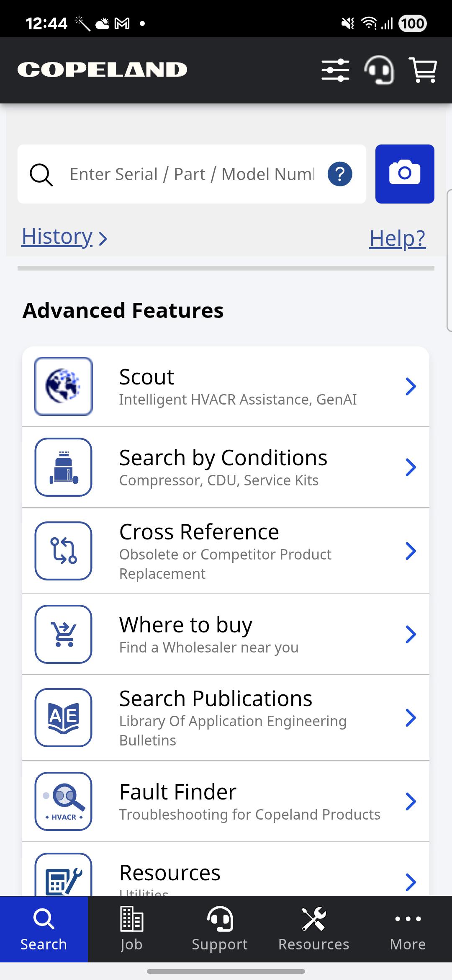Tap the Cross Reference swap icon
The width and height of the screenshot is (452, 980).
click(63, 551)
